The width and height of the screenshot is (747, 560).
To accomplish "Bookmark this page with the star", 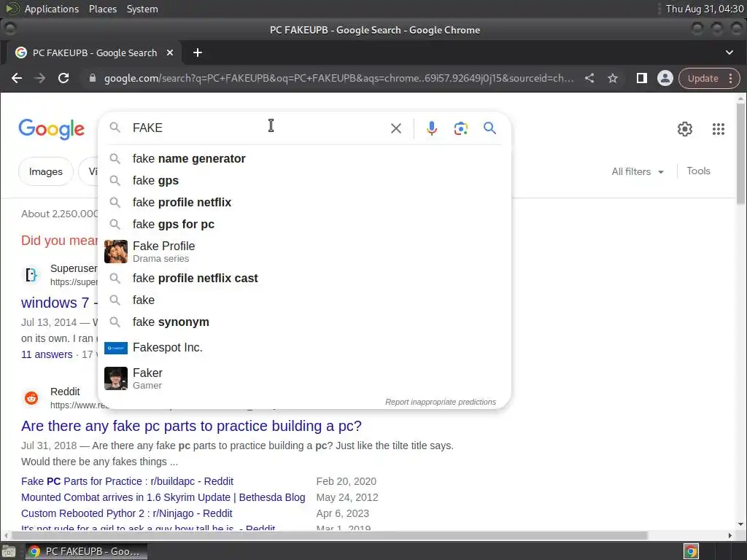I will pos(613,78).
